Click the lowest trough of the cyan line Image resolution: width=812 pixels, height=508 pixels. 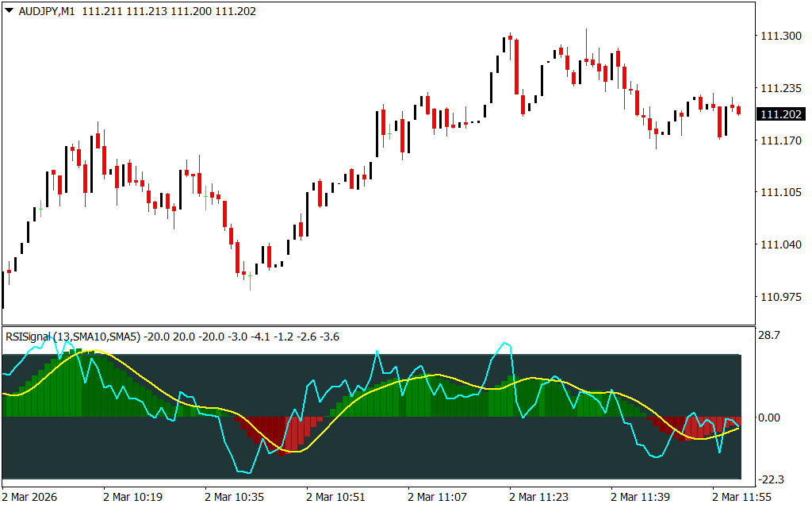point(244,473)
